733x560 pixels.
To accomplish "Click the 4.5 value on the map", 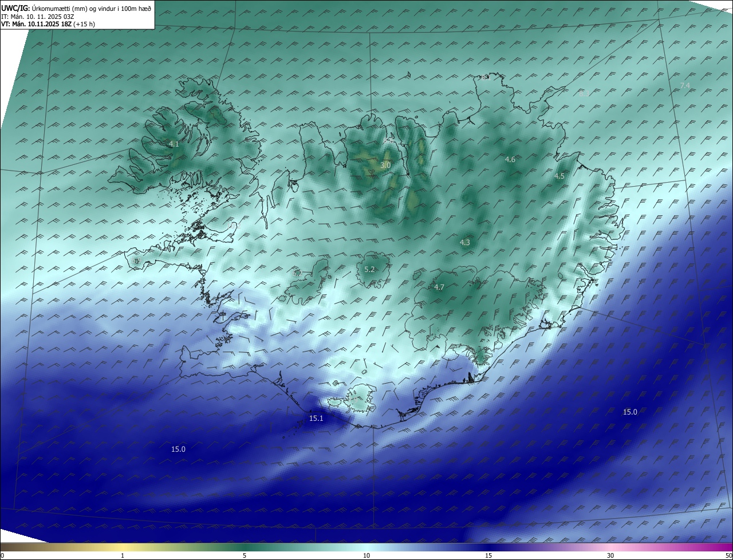I will click(559, 176).
